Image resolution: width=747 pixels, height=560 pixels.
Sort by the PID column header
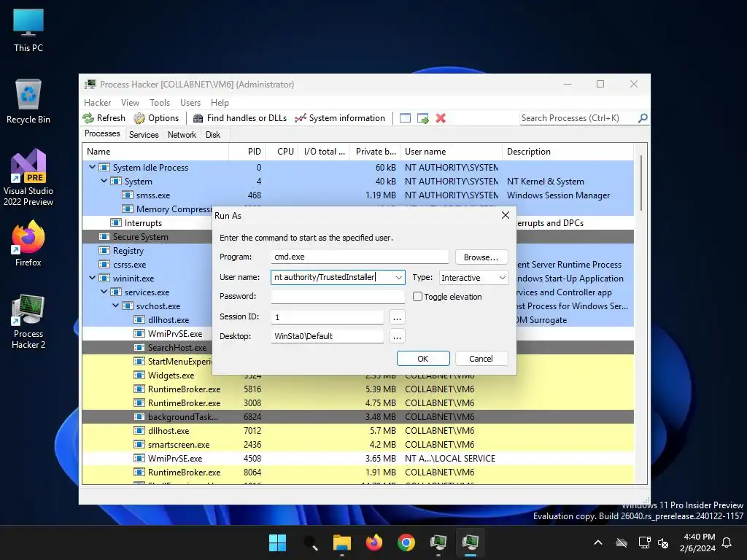coord(247,152)
